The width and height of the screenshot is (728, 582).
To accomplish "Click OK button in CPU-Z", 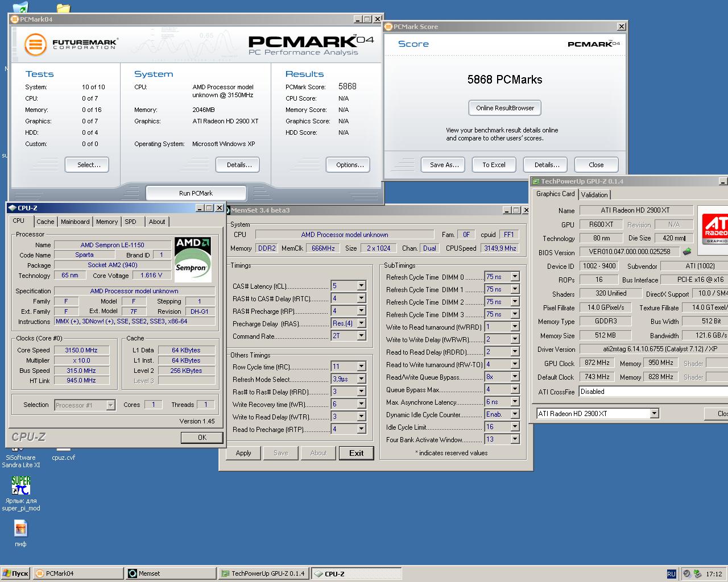I will [x=202, y=438].
